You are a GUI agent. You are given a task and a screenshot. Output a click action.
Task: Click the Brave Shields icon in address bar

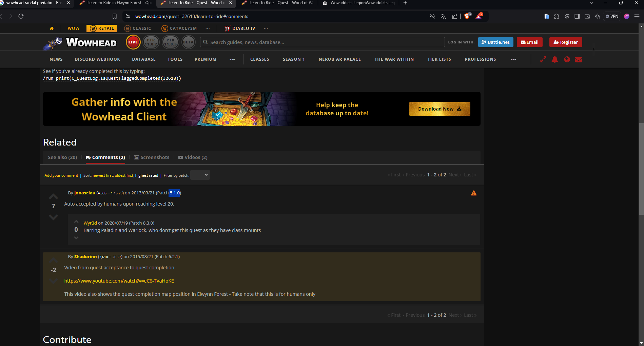pos(467,16)
